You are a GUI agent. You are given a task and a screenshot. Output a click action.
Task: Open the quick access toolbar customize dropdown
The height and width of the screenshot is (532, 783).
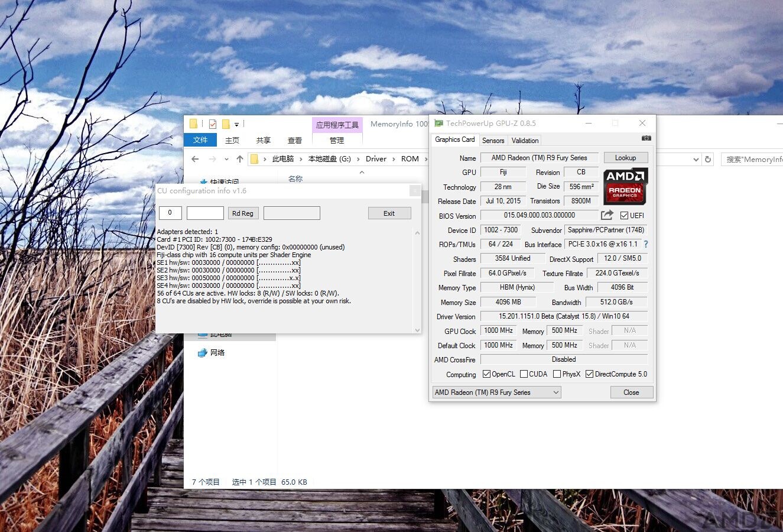pyautogui.click(x=236, y=125)
